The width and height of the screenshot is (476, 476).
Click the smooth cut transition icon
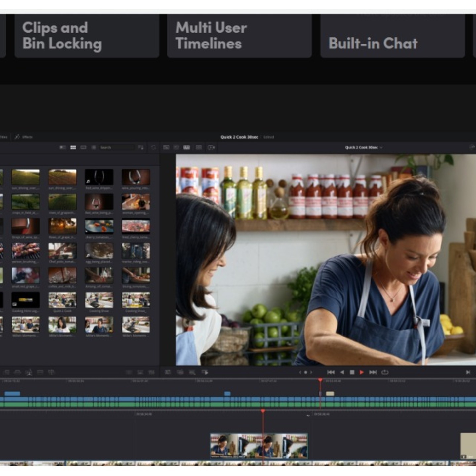pyautogui.click(x=152, y=372)
